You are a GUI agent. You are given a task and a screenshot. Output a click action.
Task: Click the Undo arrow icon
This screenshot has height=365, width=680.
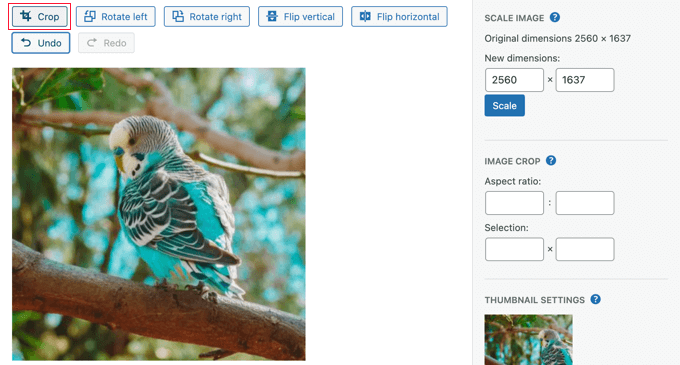pyautogui.click(x=26, y=42)
